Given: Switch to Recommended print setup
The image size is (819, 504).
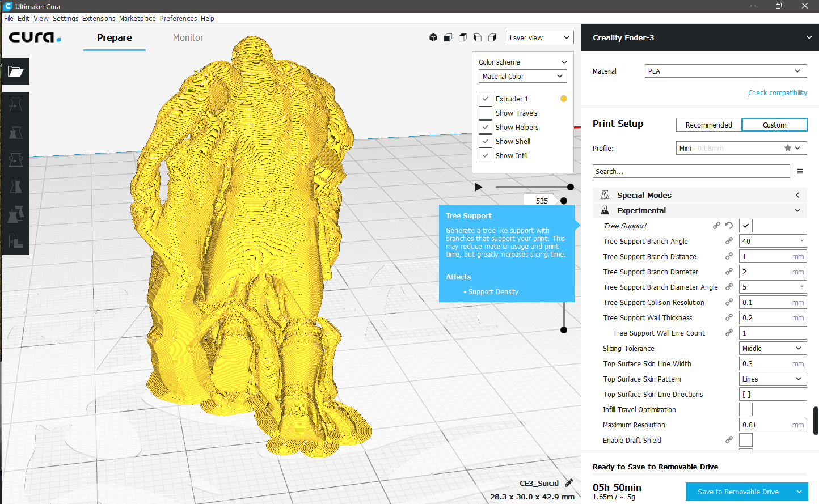Looking at the screenshot, I should (x=709, y=125).
